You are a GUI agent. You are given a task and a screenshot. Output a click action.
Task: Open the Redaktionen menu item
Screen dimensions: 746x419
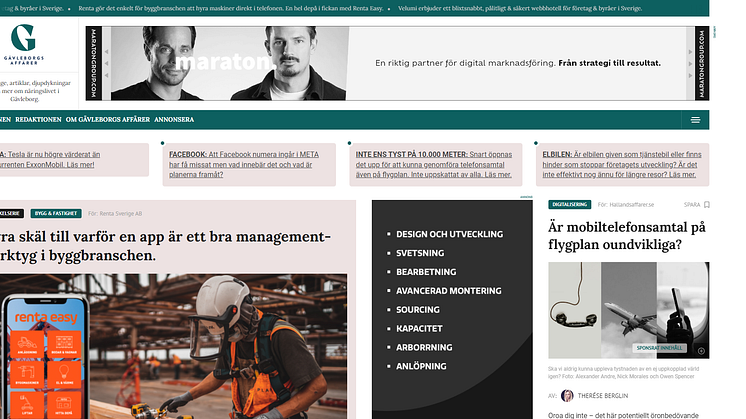point(38,119)
